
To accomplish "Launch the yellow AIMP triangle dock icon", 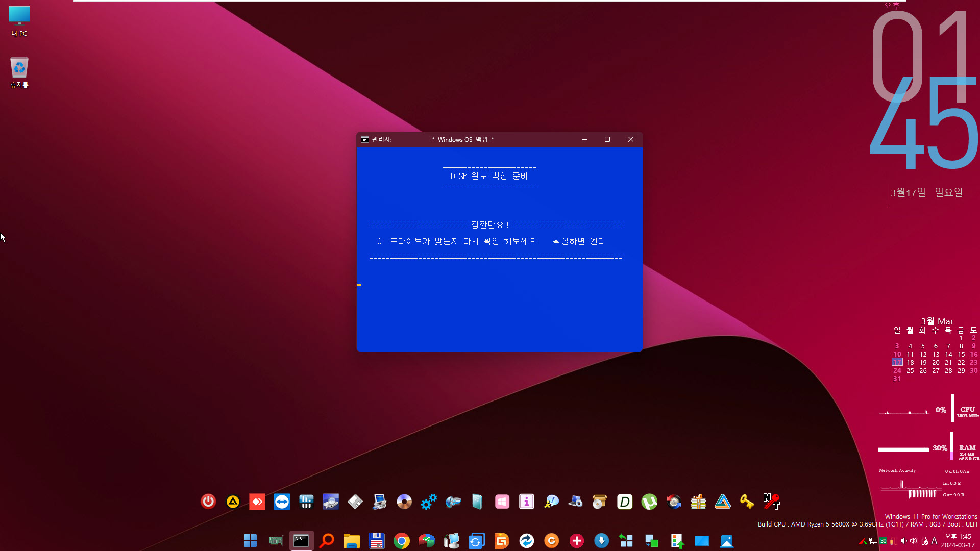I will click(233, 502).
